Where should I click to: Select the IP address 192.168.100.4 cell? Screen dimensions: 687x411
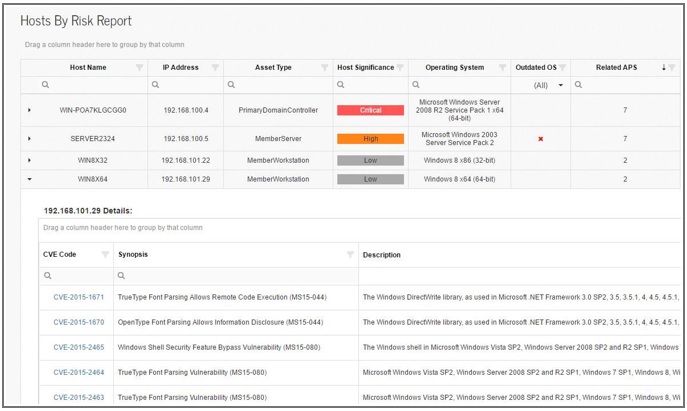click(x=186, y=110)
